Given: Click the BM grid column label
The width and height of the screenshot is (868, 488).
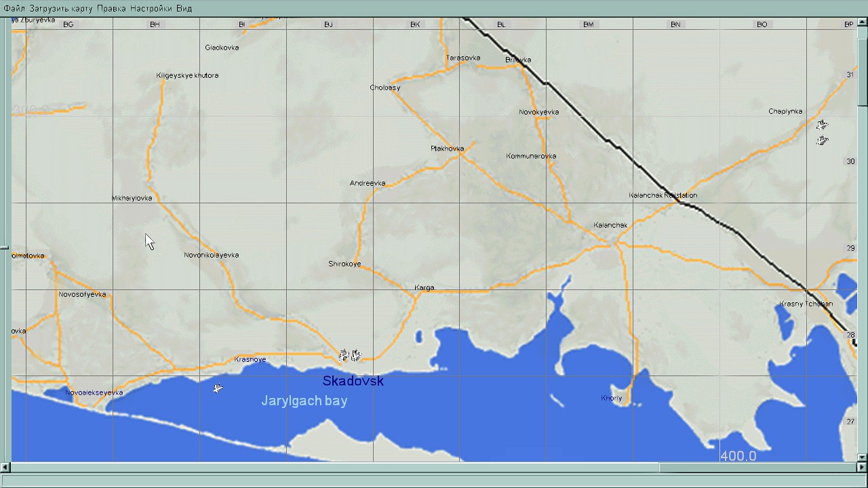Looking at the screenshot, I should coord(588,24).
